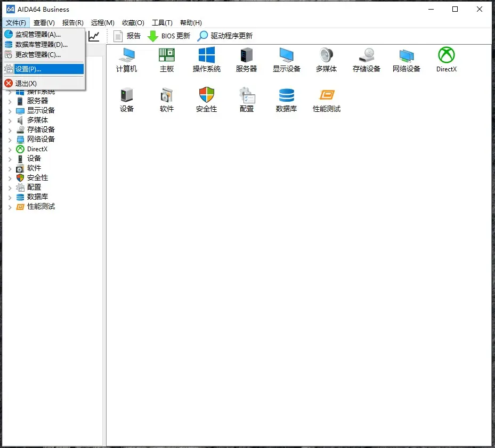495x448 pixels.
Task: Select 网络设备 in the sidebar tree
Action: coord(41,139)
